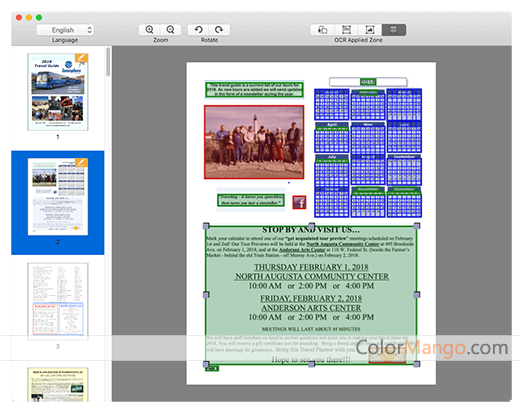Click the yellow window minimize button

[29, 17]
